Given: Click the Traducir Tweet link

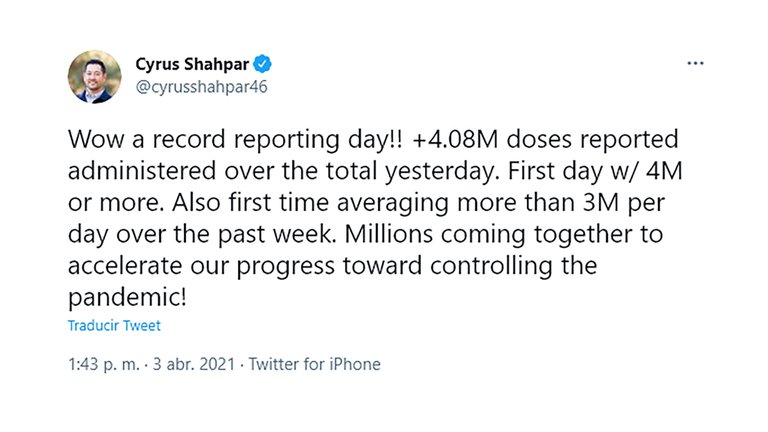Looking at the screenshot, I should tap(114, 326).
